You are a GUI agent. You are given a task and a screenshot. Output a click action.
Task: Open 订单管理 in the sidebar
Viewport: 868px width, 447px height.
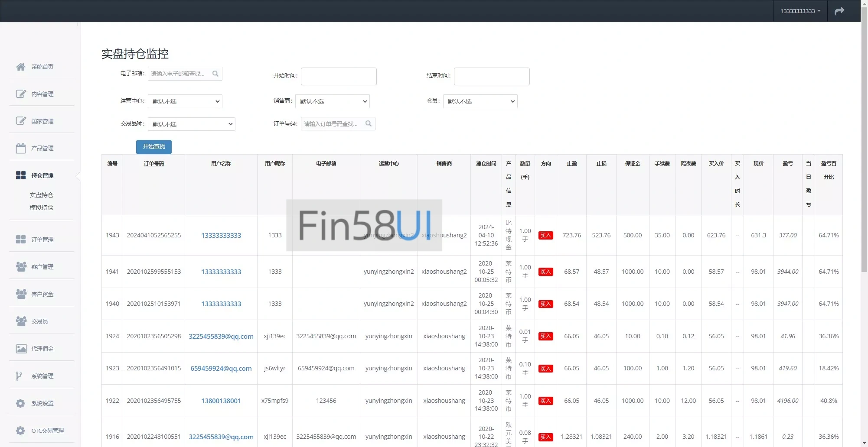[x=42, y=240]
